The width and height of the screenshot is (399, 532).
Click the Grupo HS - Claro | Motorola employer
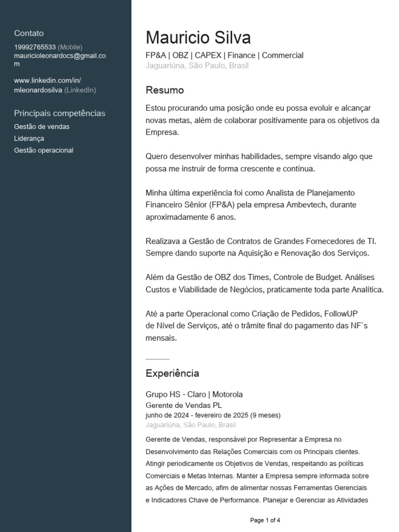tap(194, 394)
